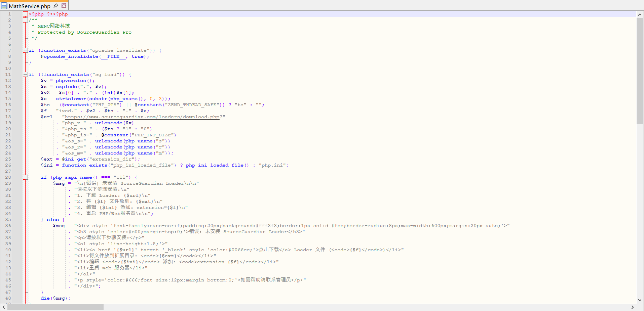Click line number 27 in the gutter

8,171
